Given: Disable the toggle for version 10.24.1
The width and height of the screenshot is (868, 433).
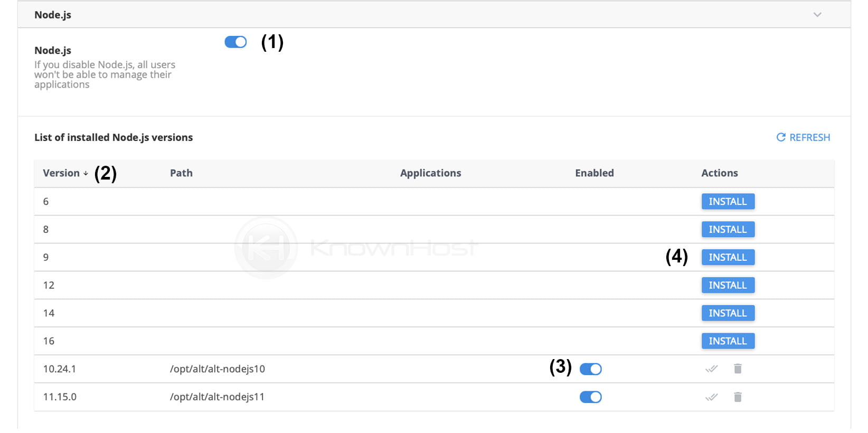Looking at the screenshot, I should tap(591, 369).
